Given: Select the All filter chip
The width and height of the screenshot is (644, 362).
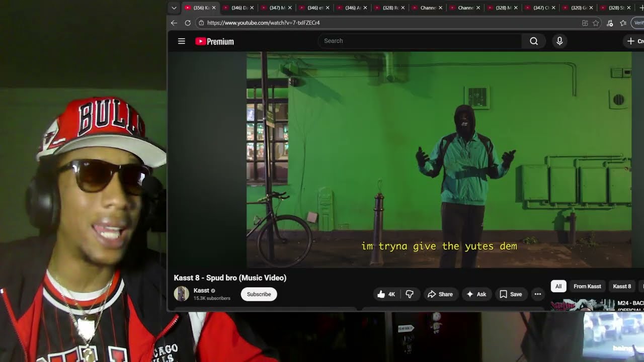Looking at the screenshot, I should (558, 286).
